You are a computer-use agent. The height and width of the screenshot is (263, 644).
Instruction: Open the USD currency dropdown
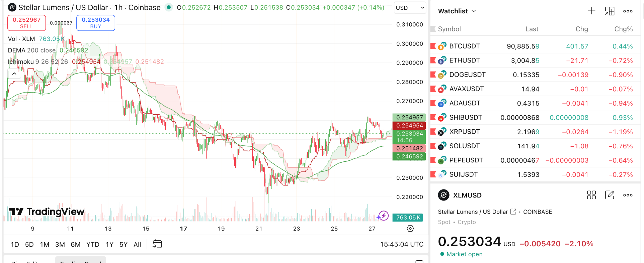coord(410,8)
